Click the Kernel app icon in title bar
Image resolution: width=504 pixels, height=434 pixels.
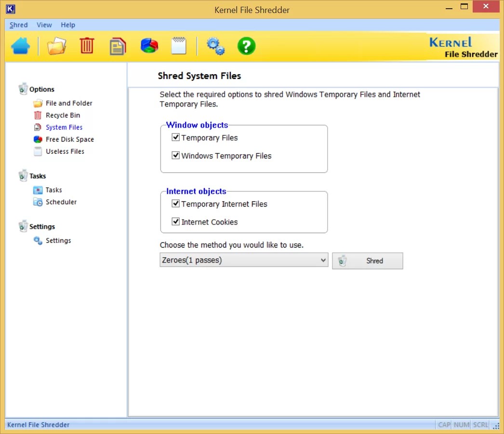click(x=11, y=9)
